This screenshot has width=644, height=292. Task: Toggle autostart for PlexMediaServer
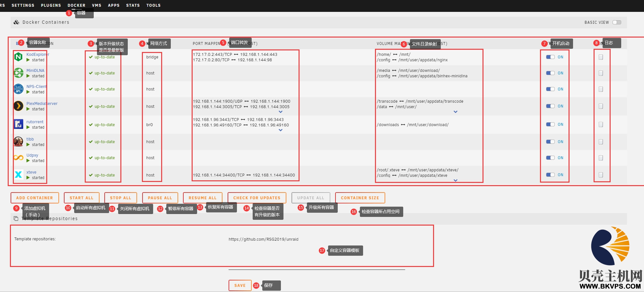[x=550, y=106]
